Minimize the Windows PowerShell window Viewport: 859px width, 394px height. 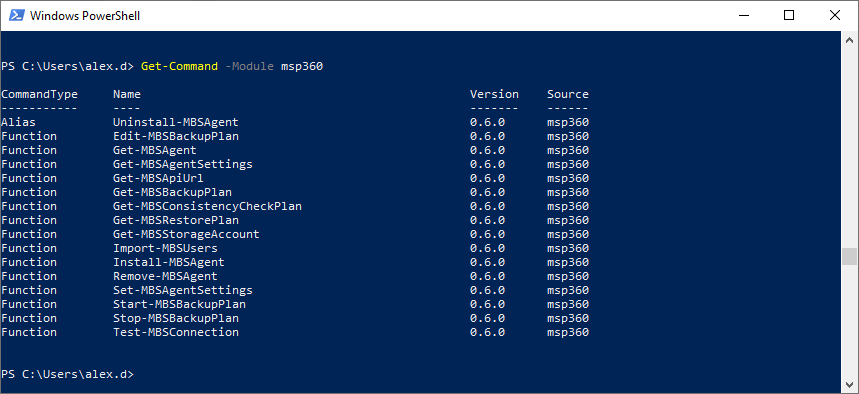[x=743, y=15]
